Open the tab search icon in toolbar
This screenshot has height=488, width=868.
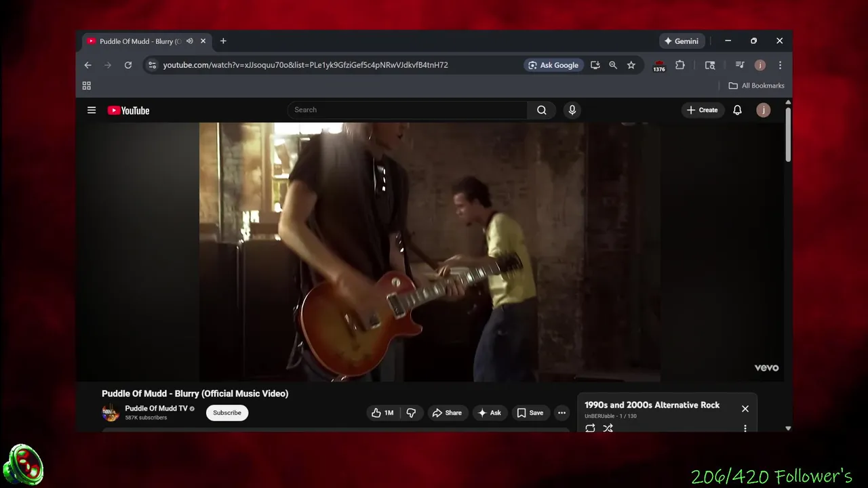coord(710,65)
